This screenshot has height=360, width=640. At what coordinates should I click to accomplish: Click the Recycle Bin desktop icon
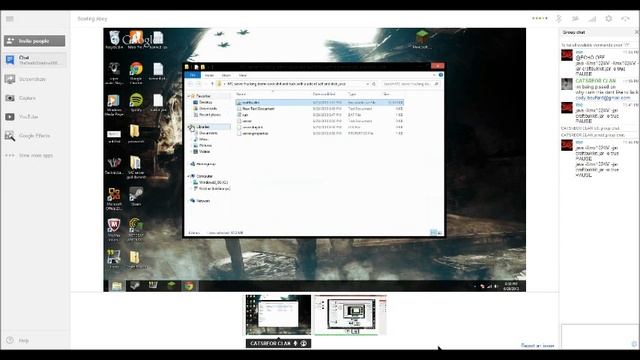pos(114,40)
